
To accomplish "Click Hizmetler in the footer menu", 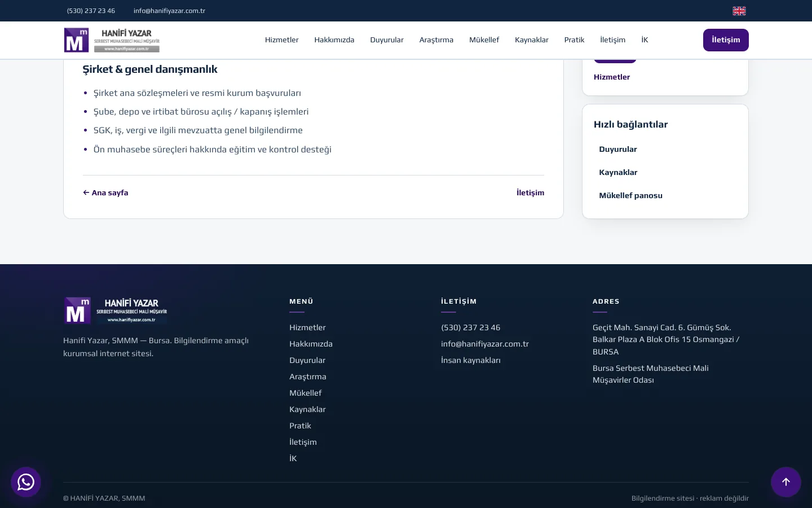I will click(307, 327).
